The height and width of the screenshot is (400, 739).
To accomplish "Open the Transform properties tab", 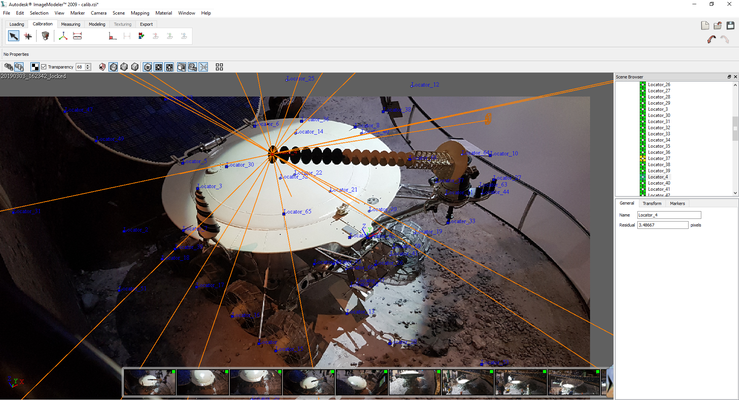I will tap(652, 203).
